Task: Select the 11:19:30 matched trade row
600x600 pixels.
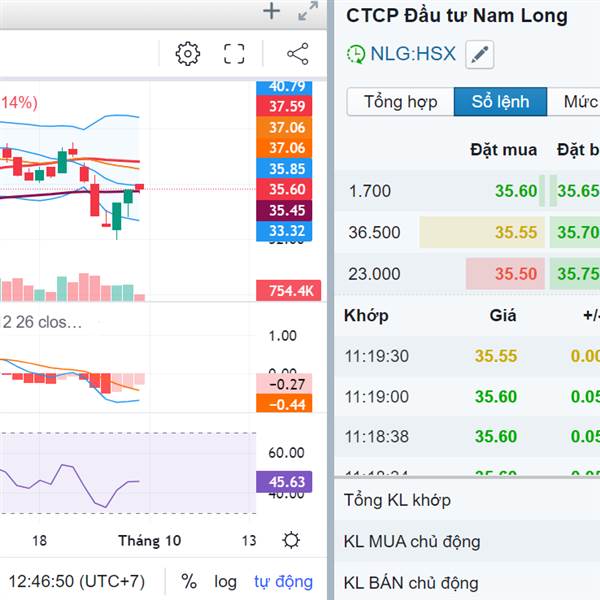Action: point(467,356)
